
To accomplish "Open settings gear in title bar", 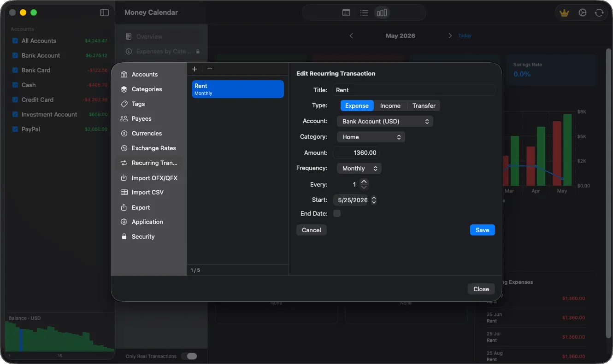I will pos(583,13).
